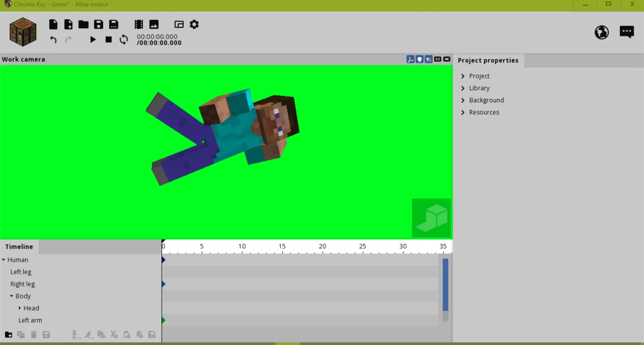Screen dimensions: 644x345
Task: Click the Work camera view label
Action: [23, 59]
